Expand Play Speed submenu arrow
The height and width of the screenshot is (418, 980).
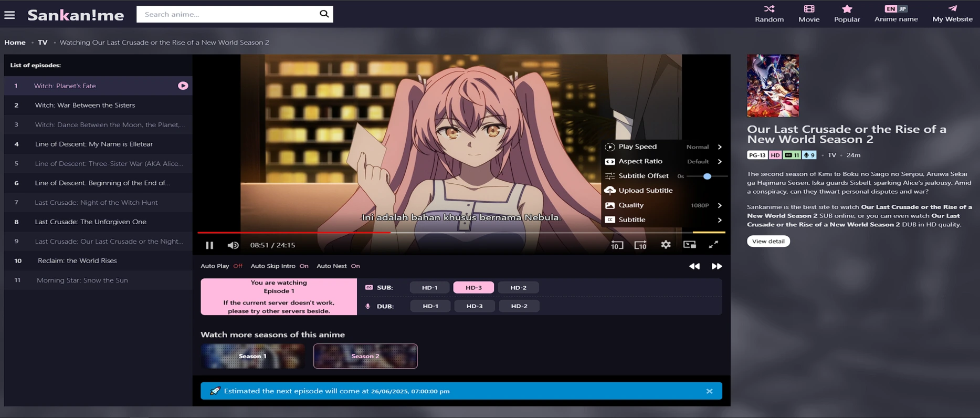pyautogui.click(x=720, y=147)
